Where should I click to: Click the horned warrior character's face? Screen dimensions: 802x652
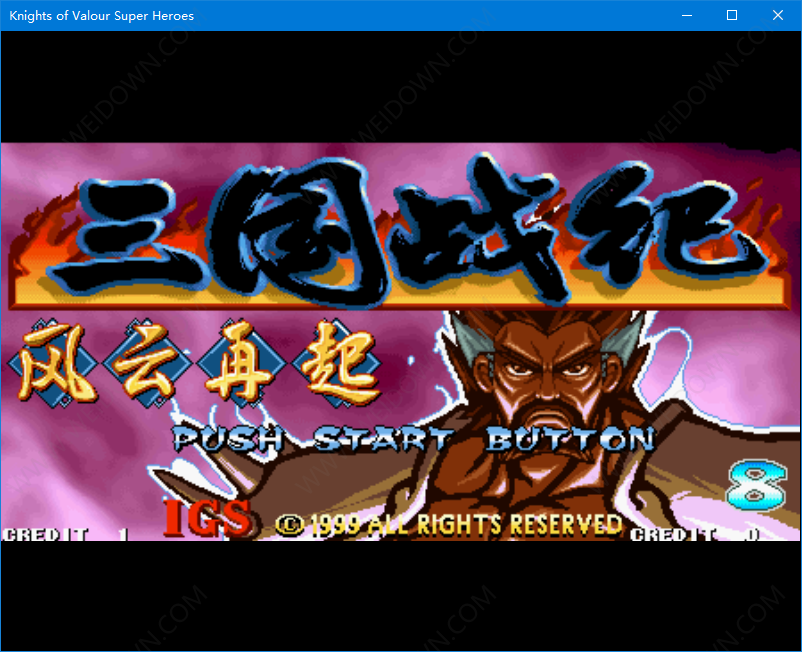coord(547,371)
